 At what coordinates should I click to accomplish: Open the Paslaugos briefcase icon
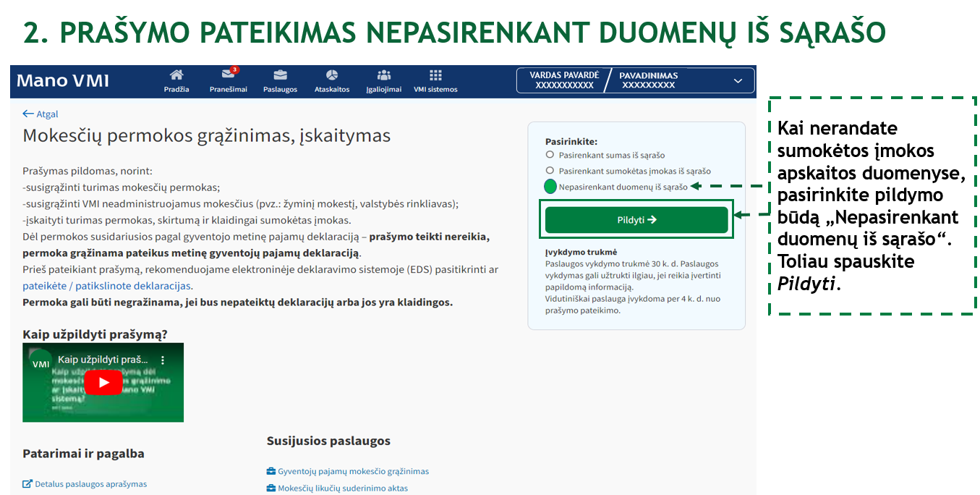[x=280, y=75]
